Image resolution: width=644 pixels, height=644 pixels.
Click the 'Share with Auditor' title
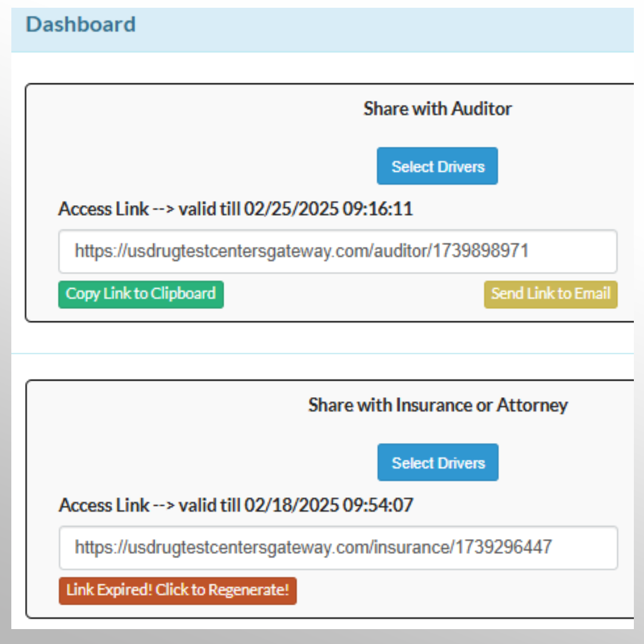438,109
